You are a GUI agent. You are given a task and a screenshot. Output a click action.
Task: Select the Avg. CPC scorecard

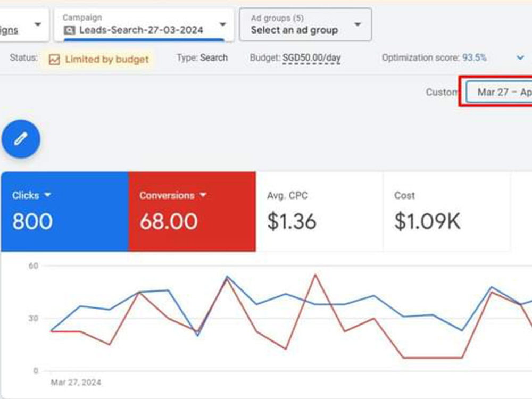pos(320,212)
